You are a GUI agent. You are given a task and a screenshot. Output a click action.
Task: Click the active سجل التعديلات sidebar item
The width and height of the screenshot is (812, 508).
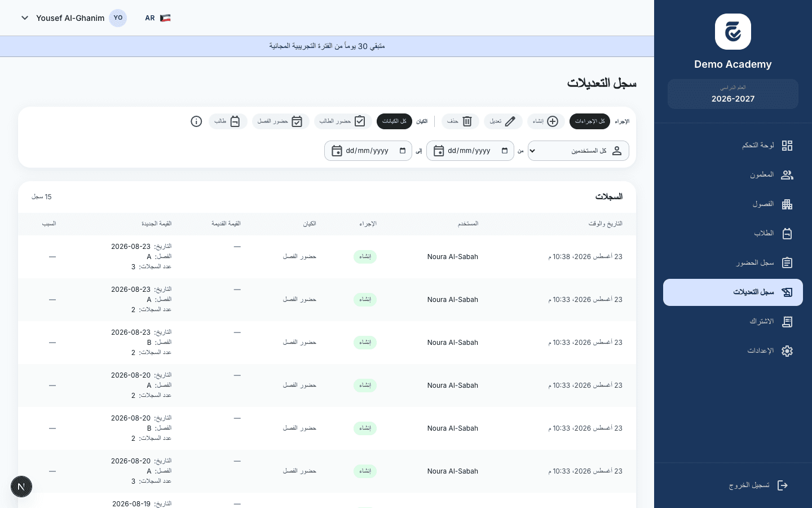pyautogui.click(x=733, y=292)
